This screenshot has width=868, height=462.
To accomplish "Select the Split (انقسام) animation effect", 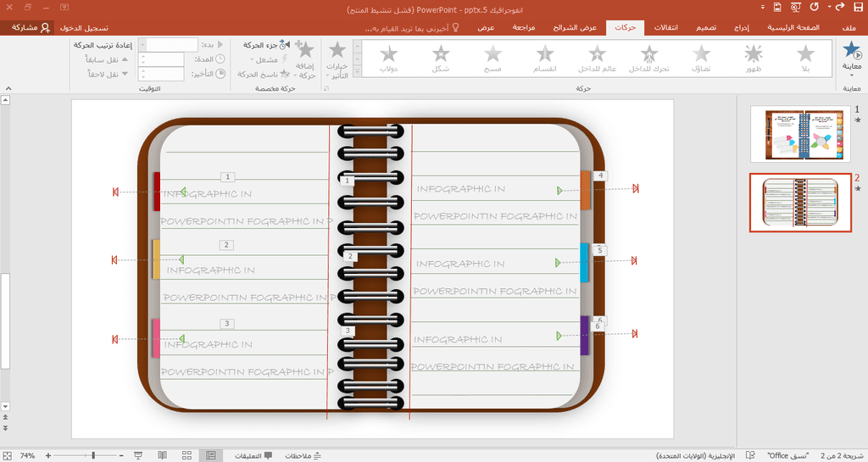I will pos(545,58).
